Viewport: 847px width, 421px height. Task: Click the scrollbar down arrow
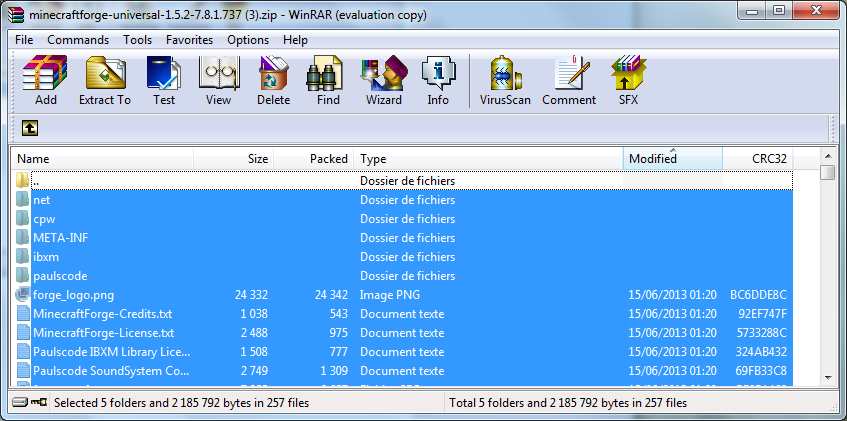[x=827, y=378]
